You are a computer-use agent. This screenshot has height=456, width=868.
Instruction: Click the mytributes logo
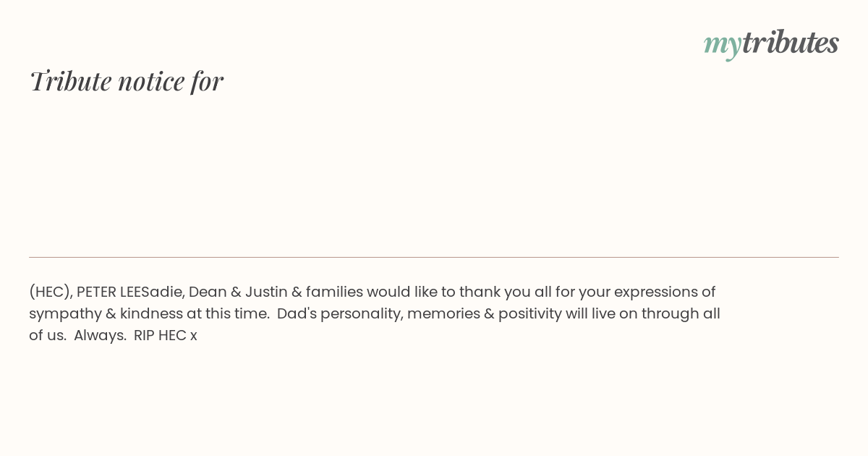click(771, 43)
